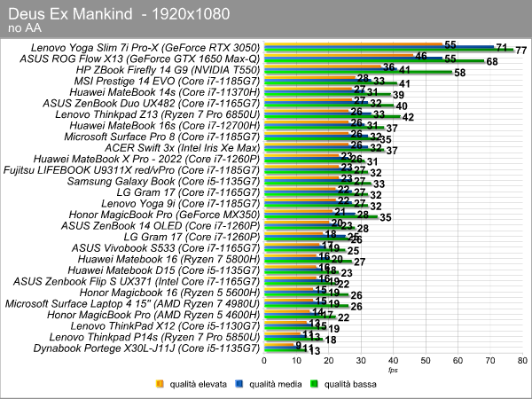Select the LG Gram 17 (Core i7-1165G7) label
Screen dimensions: 532x399
click(x=188, y=192)
